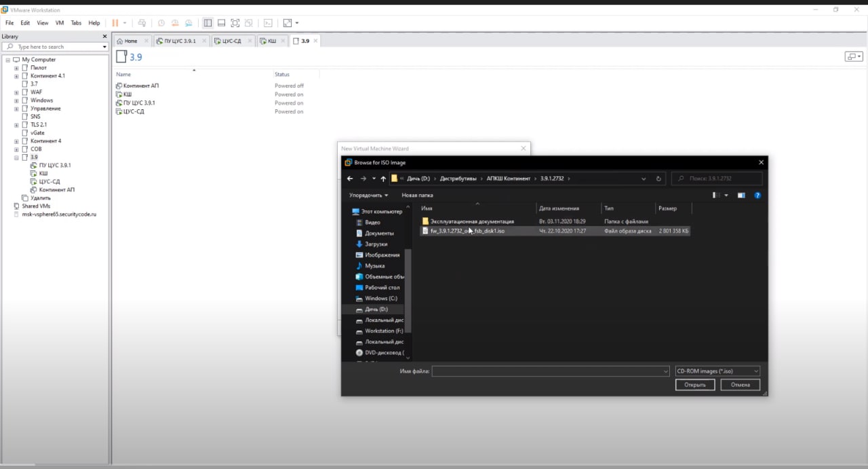Open the Tabs menu

coord(76,23)
